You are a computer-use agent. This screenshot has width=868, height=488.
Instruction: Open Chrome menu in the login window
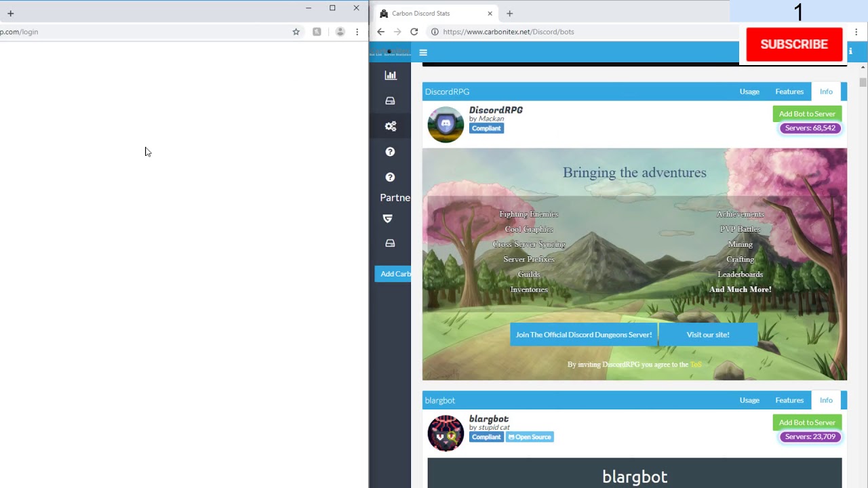(x=357, y=32)
